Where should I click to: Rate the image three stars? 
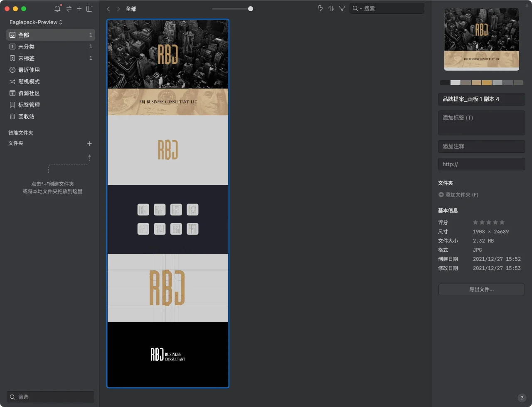[489, 222]
